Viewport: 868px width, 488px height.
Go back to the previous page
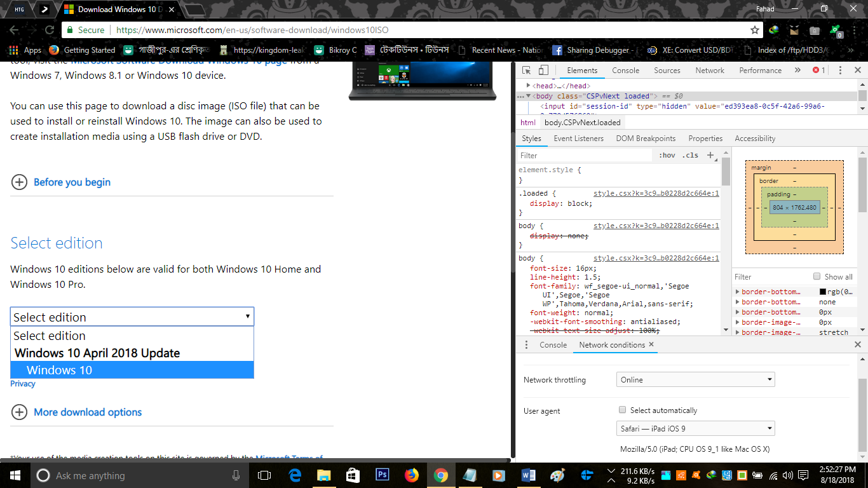(14, 30)
